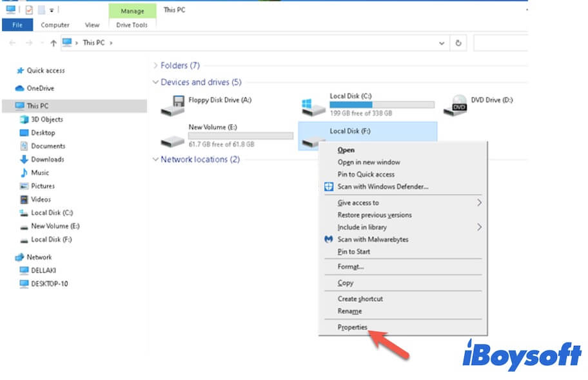588x380 pixels.
Task: Switch to the View ribbon tab
Action: [92, 25]
